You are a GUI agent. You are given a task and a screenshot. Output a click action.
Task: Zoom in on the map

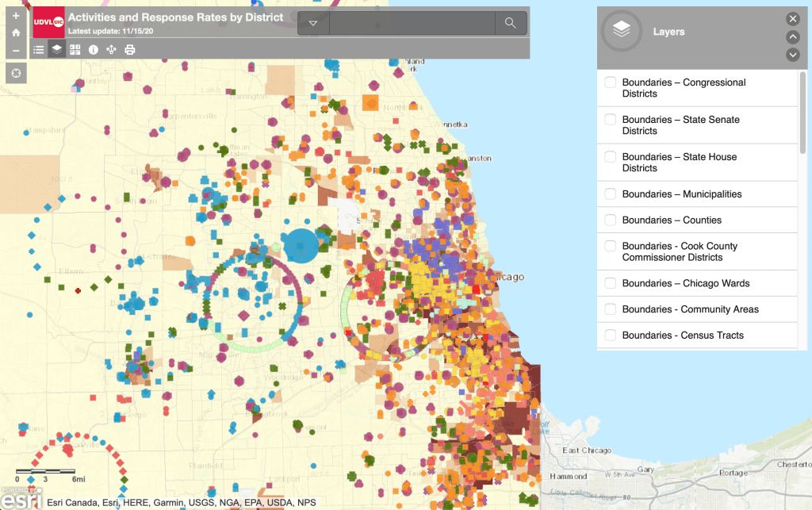click(x=16, y=16)
